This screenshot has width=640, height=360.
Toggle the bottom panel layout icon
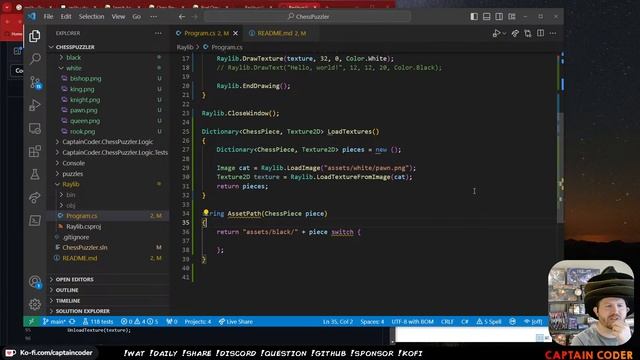pos(487,17)
